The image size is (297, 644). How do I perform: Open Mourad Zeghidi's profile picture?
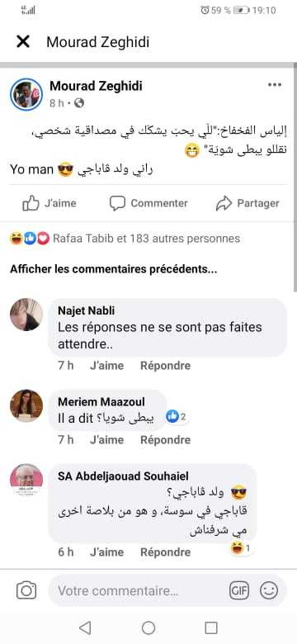pyautogui.click(x=26, y=94)
